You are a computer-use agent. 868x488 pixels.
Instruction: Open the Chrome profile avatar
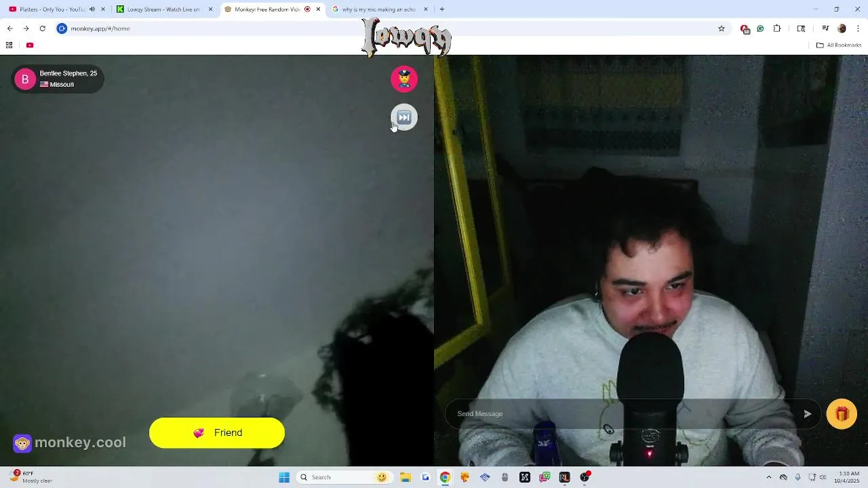pos(842,28)
